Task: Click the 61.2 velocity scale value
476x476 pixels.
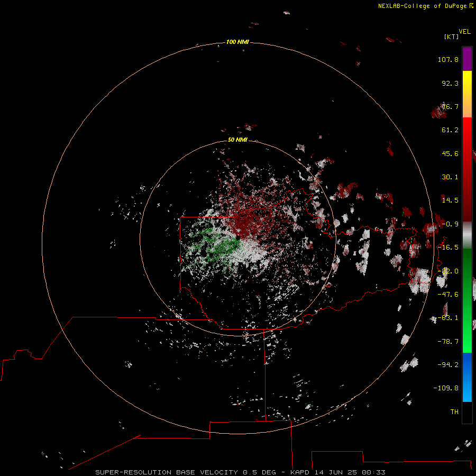Action: (450, 130)
